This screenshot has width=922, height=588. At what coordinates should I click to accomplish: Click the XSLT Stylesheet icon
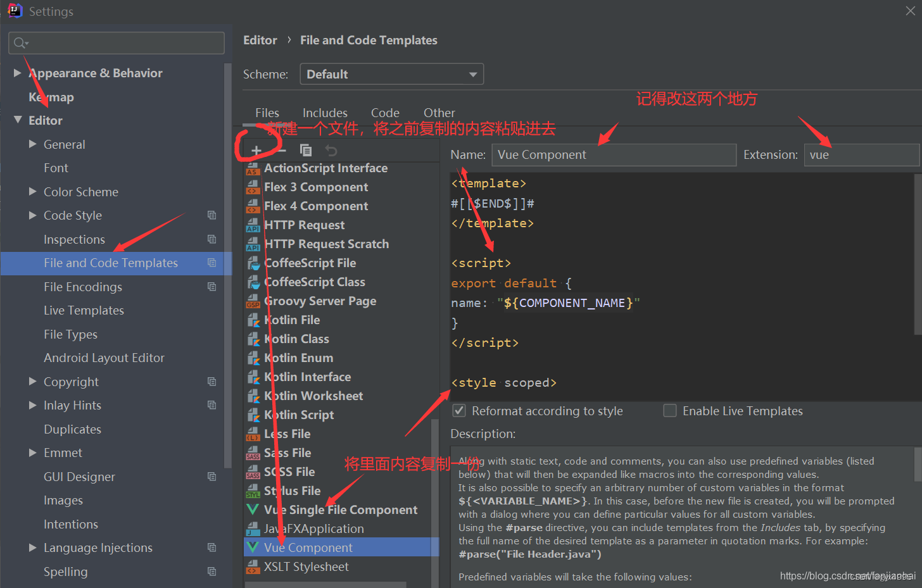pyautogui.click(x=253, y=566)
